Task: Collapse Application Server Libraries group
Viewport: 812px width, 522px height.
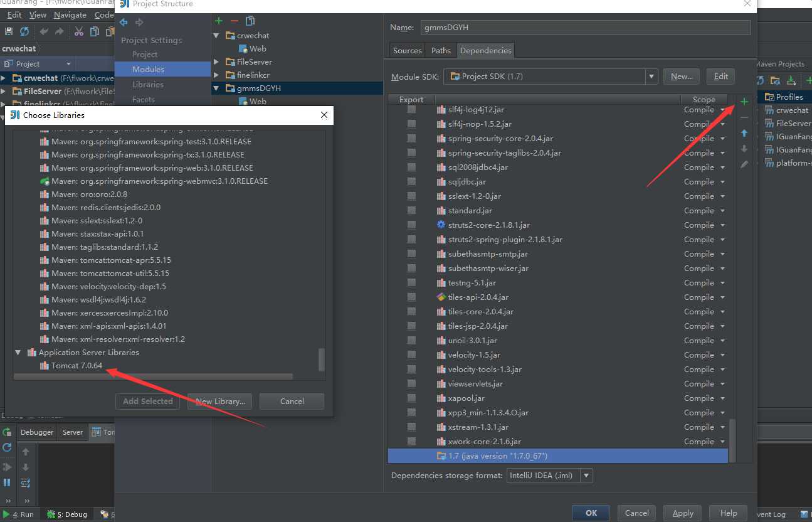Action: click(18, 353)
